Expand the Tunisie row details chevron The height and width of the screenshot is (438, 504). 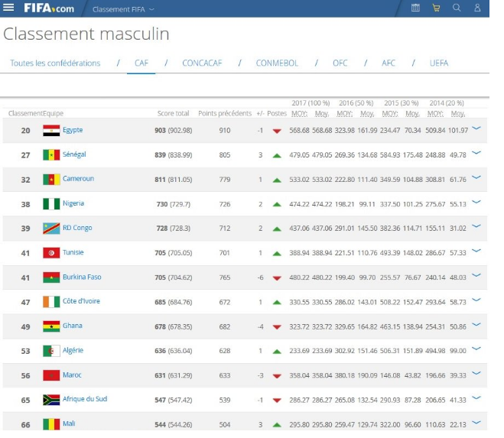[476, 251]
